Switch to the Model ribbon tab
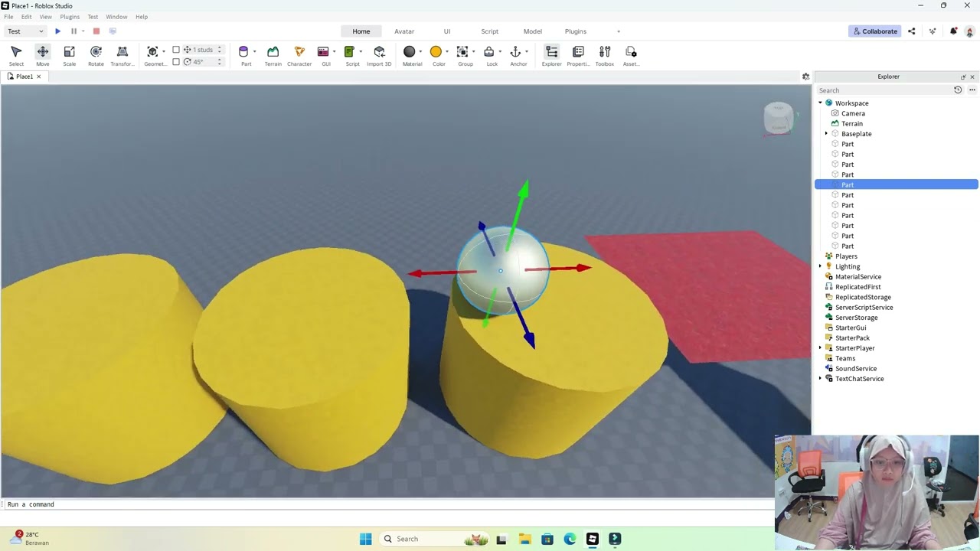Screen dimensions: 980x551 pyautogui.click(x=533, y=31)
